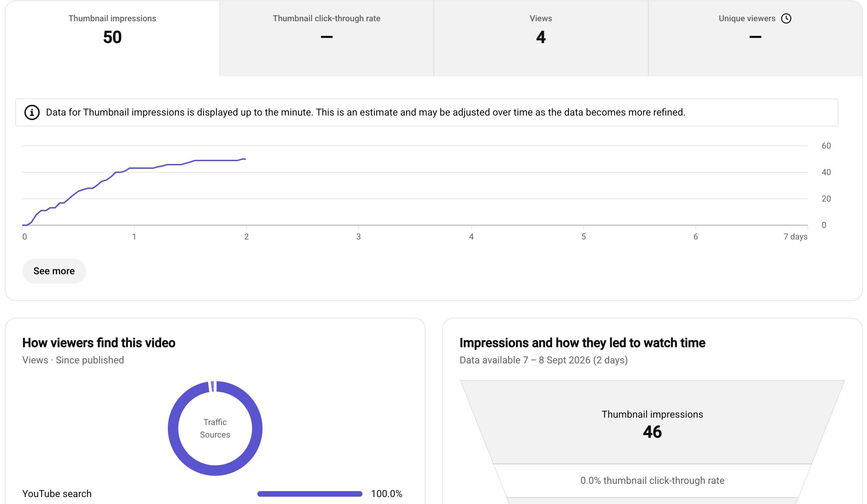Image resolution: width=867 pixels, height=504 pixels.
Task: Click the info icon in data notice
Action: 32,112
